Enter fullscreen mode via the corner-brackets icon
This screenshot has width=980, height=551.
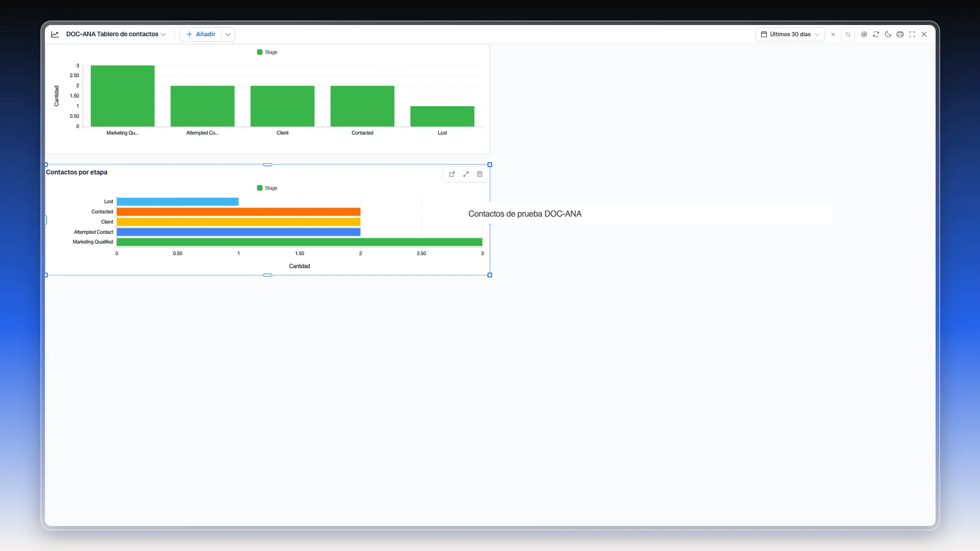pyautogui.click(x=912, y=34)
